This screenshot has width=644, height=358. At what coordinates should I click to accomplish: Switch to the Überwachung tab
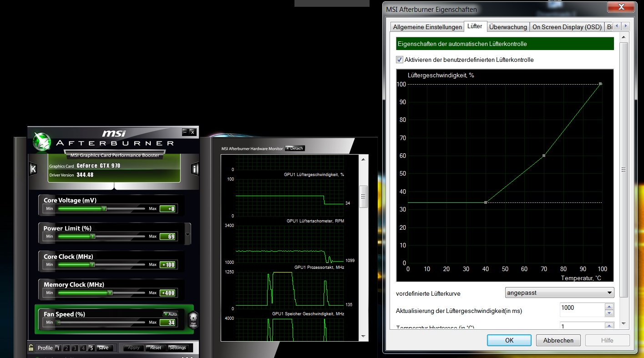508,27
